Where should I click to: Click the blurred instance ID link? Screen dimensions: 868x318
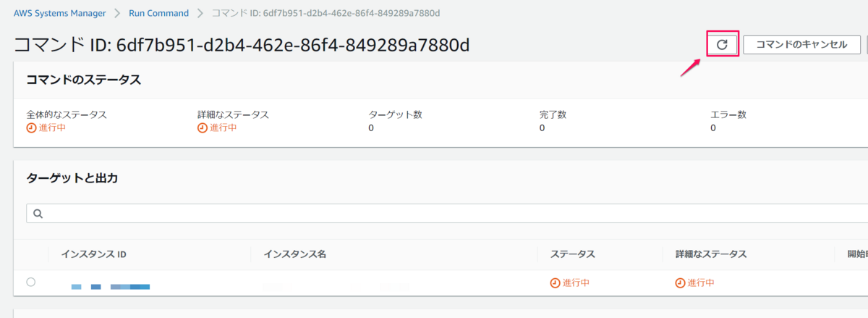[111, 287]
